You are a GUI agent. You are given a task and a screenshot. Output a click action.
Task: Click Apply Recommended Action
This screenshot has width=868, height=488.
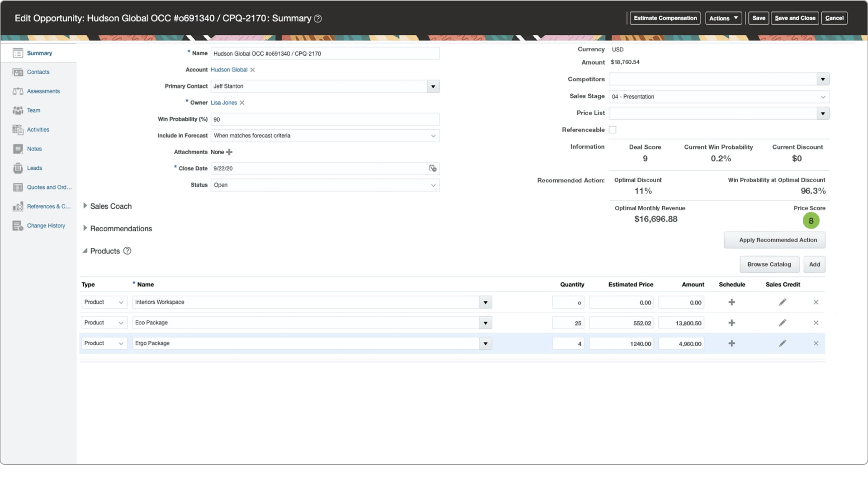[x=774, y=240]
